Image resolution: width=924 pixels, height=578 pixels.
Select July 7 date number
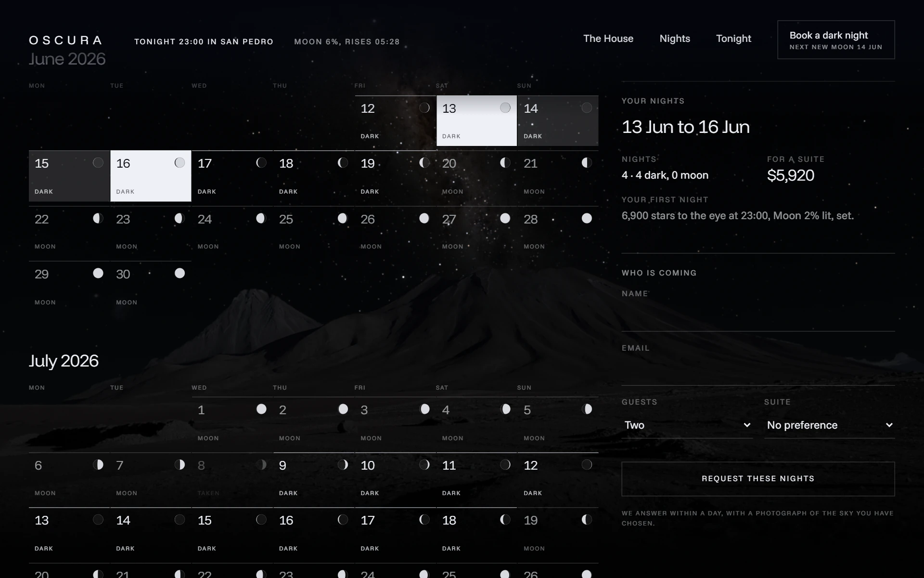(120, 466)
